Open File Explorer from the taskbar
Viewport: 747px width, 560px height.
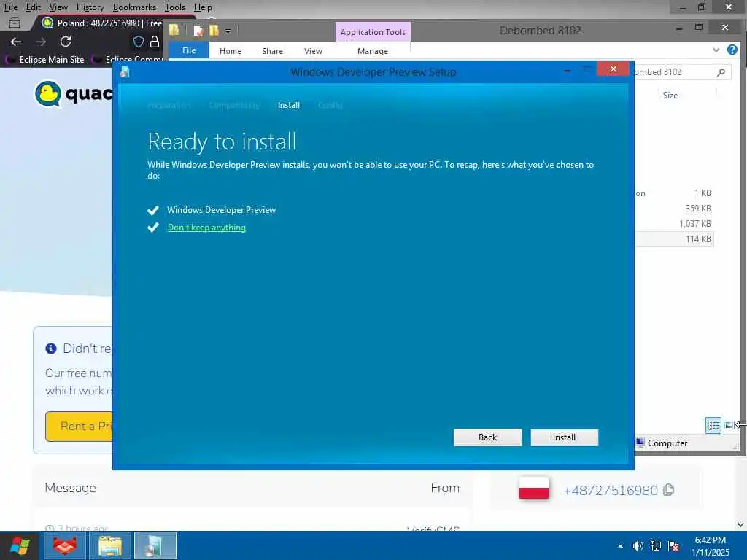tap(110, 545)
